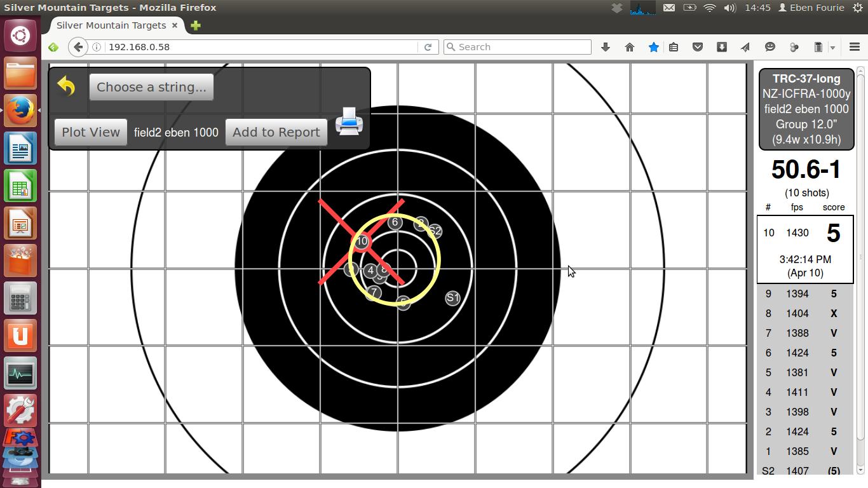
Task: Click the paper plane send icon
Action: [x=745, y=47]
